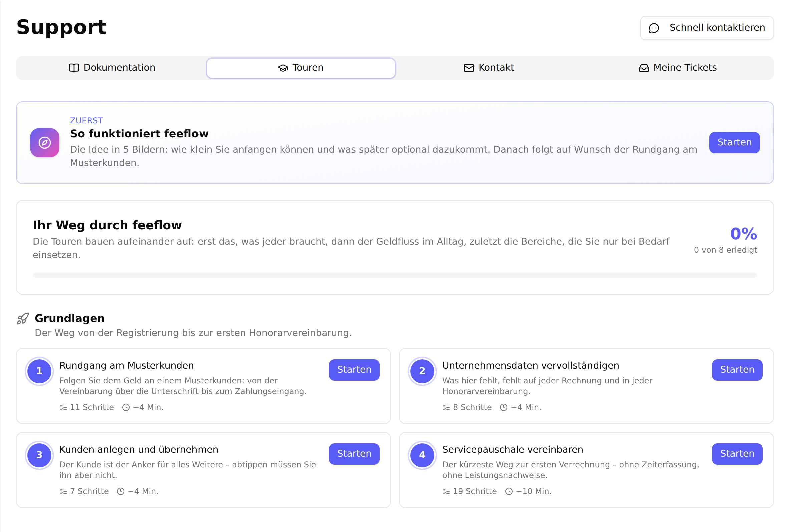
Task: Click the ZUERST label
Action: (x=86, y=120)
